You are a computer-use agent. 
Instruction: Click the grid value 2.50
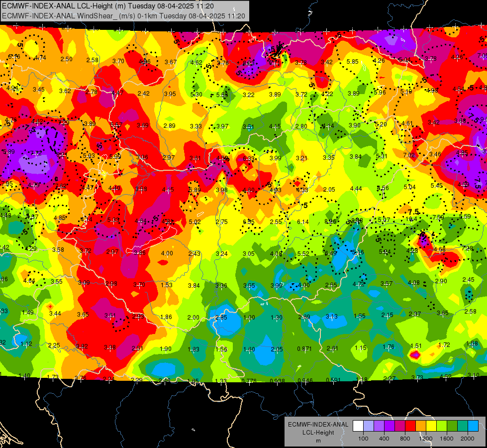67,59
